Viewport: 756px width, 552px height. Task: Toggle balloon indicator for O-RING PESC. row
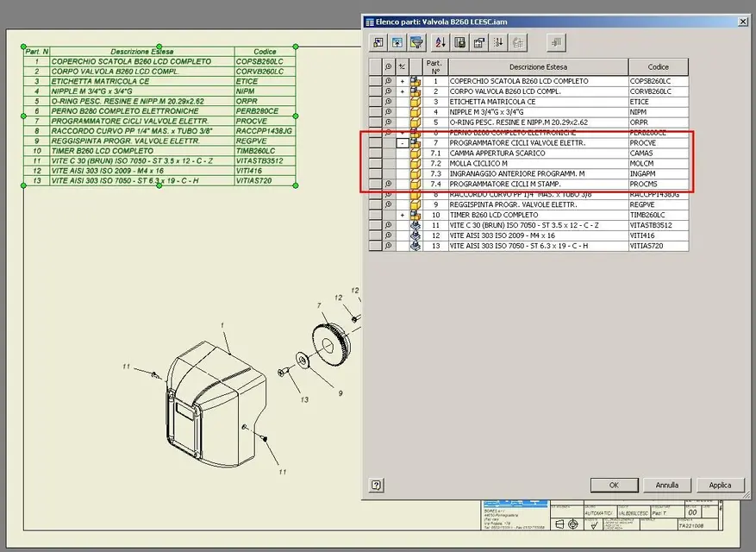click(389, 122)
